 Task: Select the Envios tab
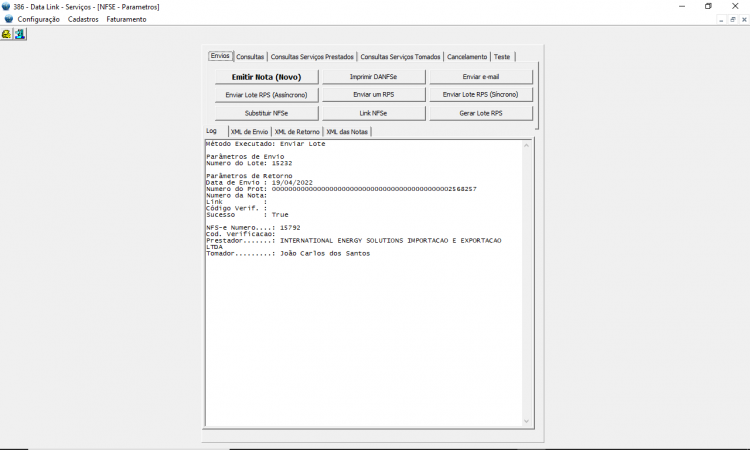click(220, 56)
